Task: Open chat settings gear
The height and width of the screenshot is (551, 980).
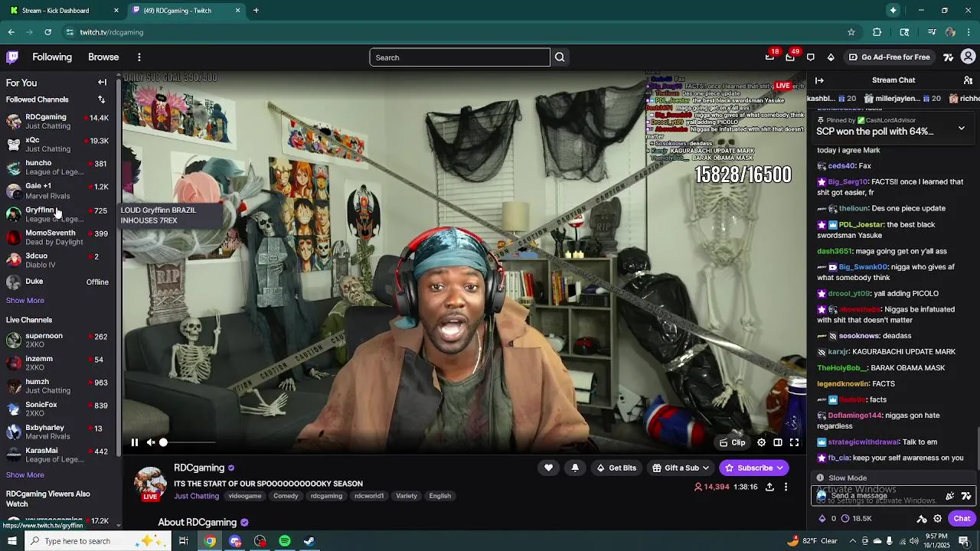Action: point(937,518)
